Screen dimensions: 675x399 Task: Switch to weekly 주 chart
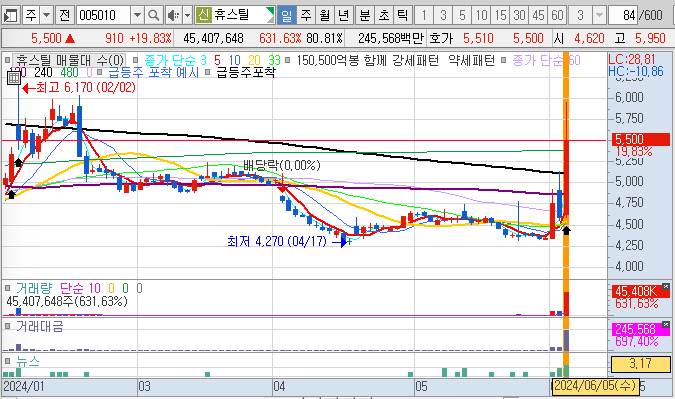pos(305,15)
